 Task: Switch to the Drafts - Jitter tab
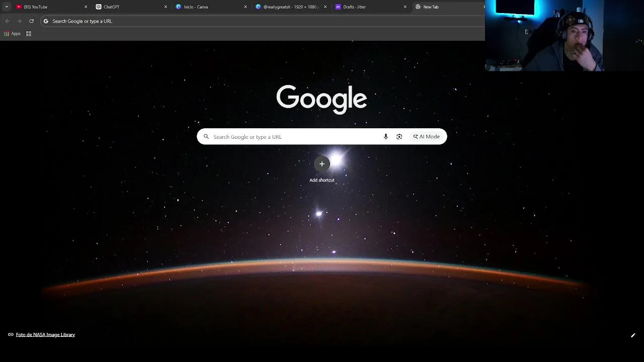pyautogui.click(x=371, y=7)
